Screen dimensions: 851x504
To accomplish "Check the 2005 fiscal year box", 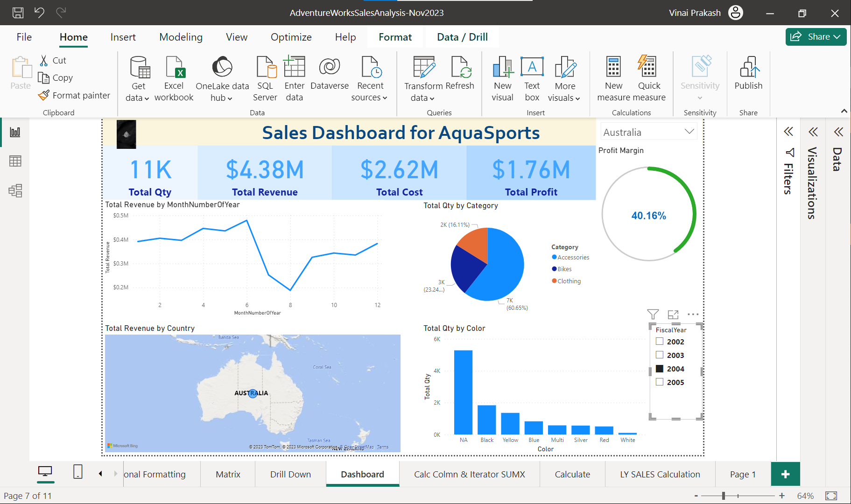I will tap(660, 382).
